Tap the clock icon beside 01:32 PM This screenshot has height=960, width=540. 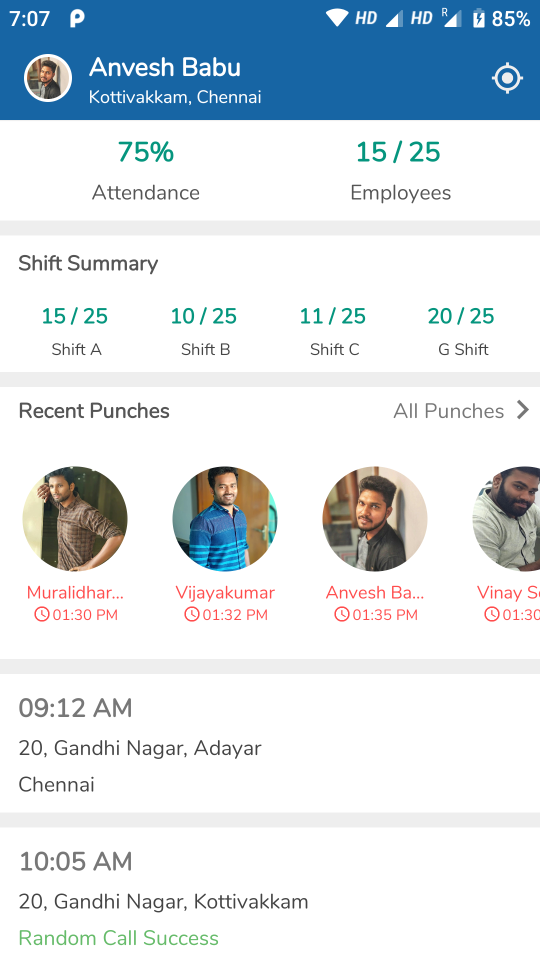(x=192, y=614)
